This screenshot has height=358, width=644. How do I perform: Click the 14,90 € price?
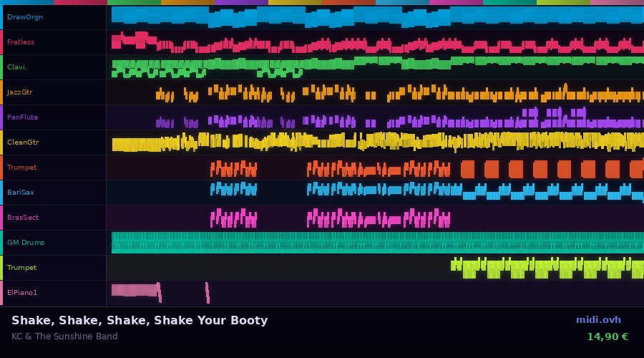607,337
